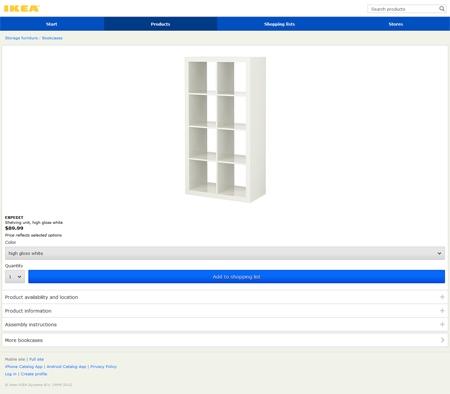Open the Android Catalog App link

click(x=66, y=367)
